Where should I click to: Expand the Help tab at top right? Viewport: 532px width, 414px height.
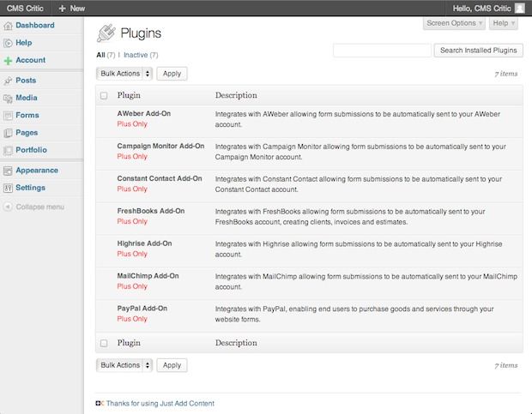pyautogui.click(x=504, y=23)
